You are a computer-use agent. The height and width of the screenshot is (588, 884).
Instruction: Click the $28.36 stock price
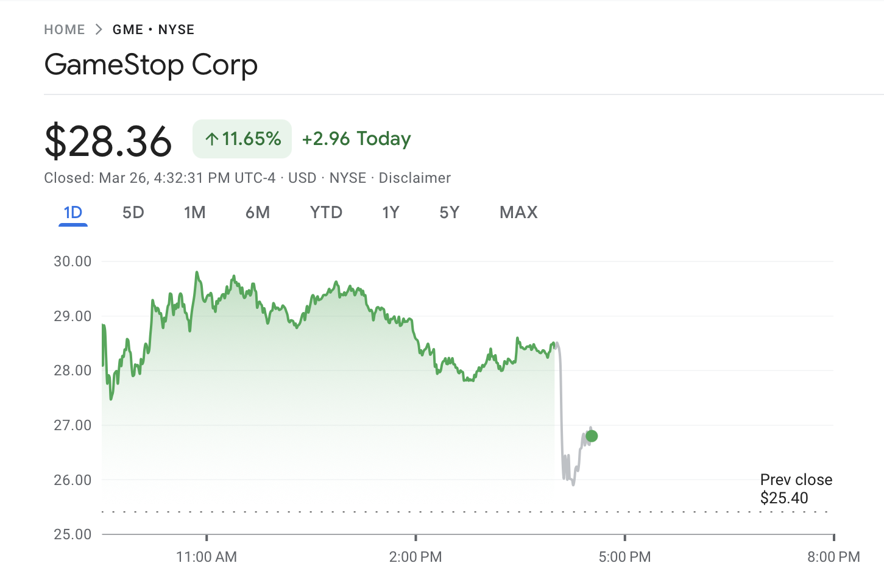pos(108,141)
